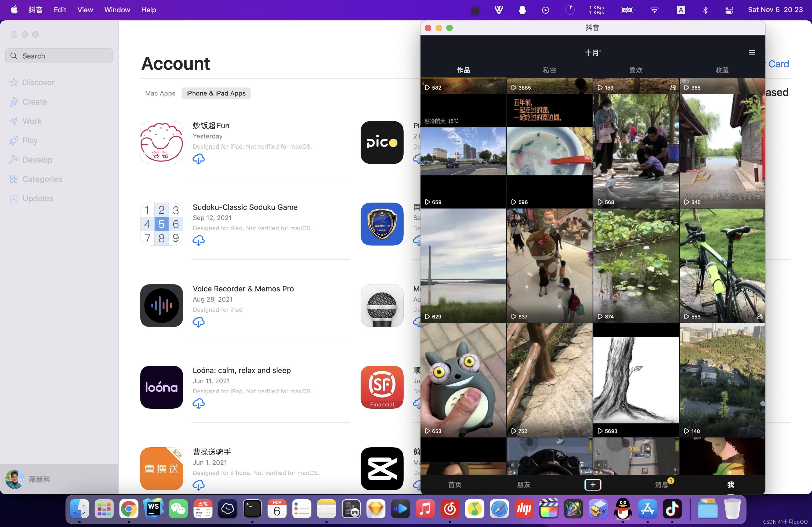Click Search field in Mac App Store
812x527 pixels.
click(x=59, y=56)
